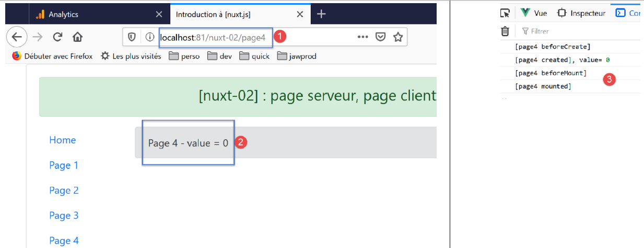The height and width of the screenshot is (248, 644).
Task: Click the reload page icon
Action: tap(58, 37)
